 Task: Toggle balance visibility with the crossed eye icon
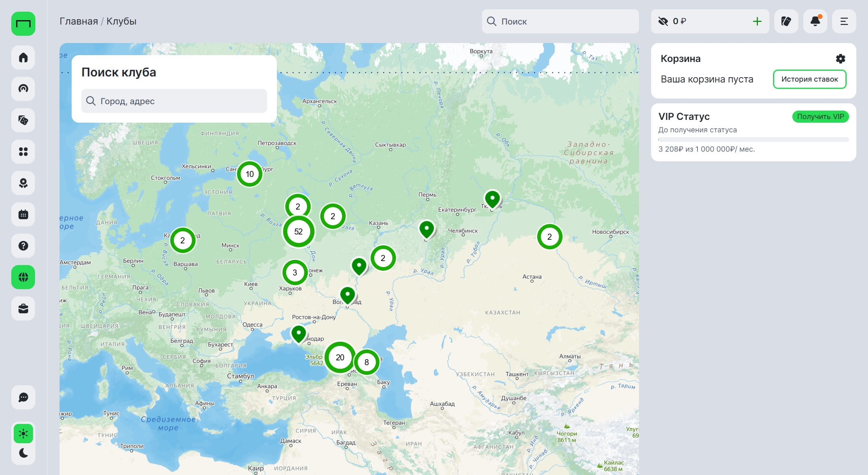[x=663, y=21]
